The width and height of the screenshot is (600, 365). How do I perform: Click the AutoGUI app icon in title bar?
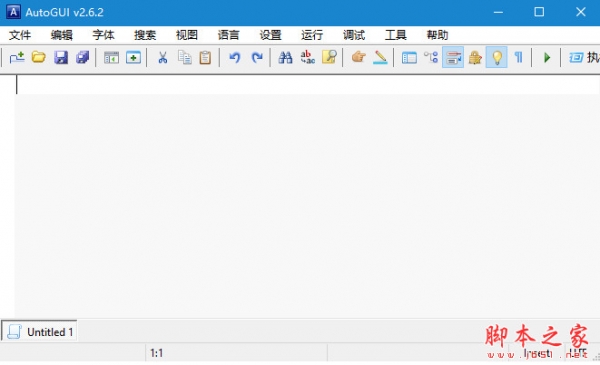coord(13,12)
